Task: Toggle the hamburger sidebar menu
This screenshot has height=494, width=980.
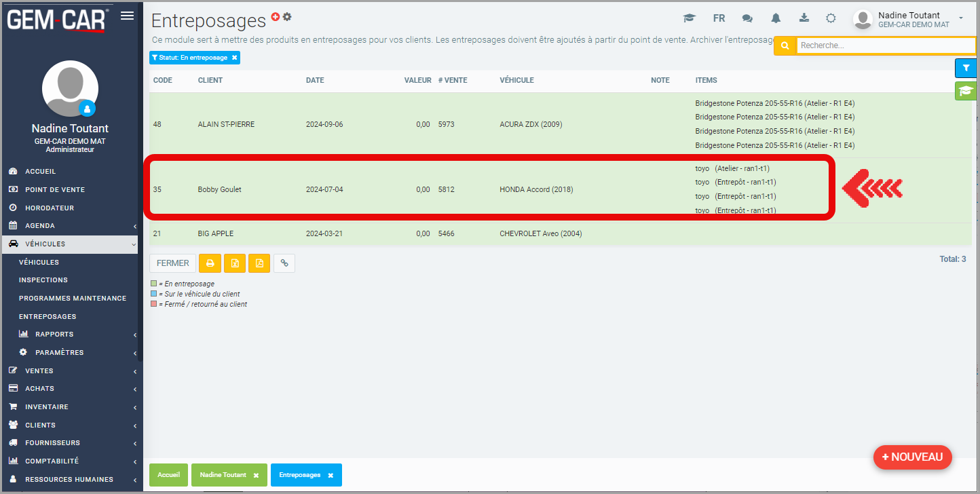Action: 127,16
